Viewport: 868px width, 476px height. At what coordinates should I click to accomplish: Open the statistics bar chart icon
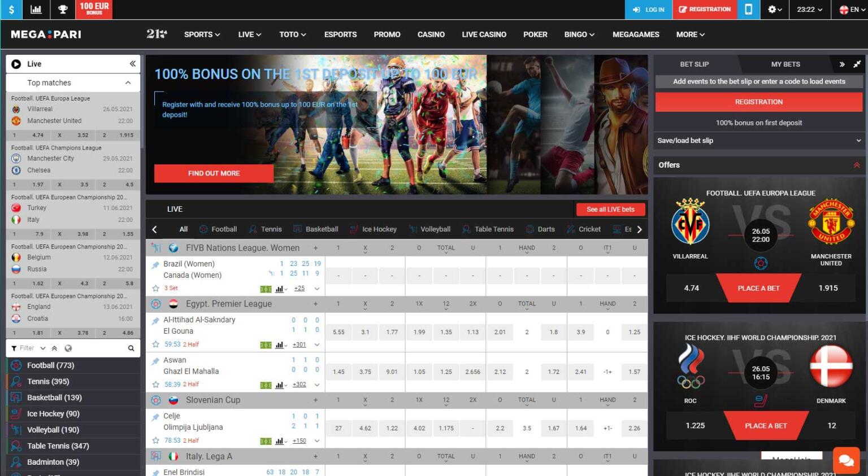(36, 10)
